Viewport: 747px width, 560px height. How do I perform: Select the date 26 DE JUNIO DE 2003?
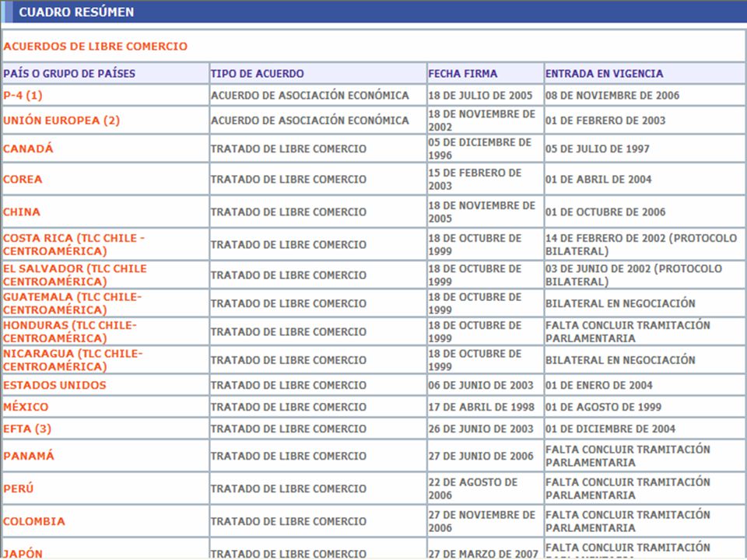481,429
